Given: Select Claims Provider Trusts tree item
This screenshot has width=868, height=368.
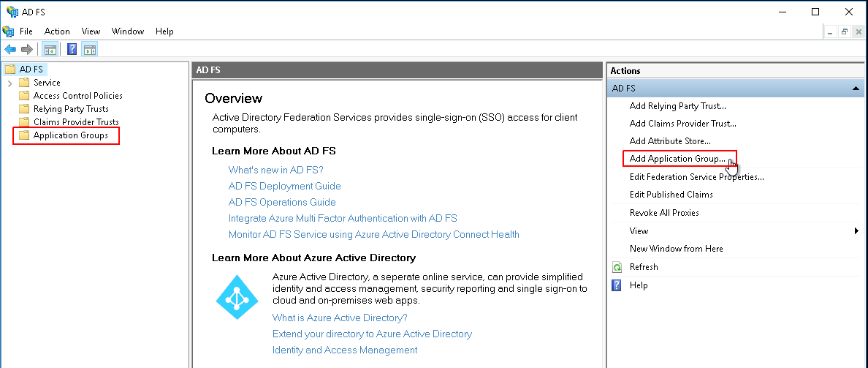Looking at the screenshot, I should [x=77, y=122].
